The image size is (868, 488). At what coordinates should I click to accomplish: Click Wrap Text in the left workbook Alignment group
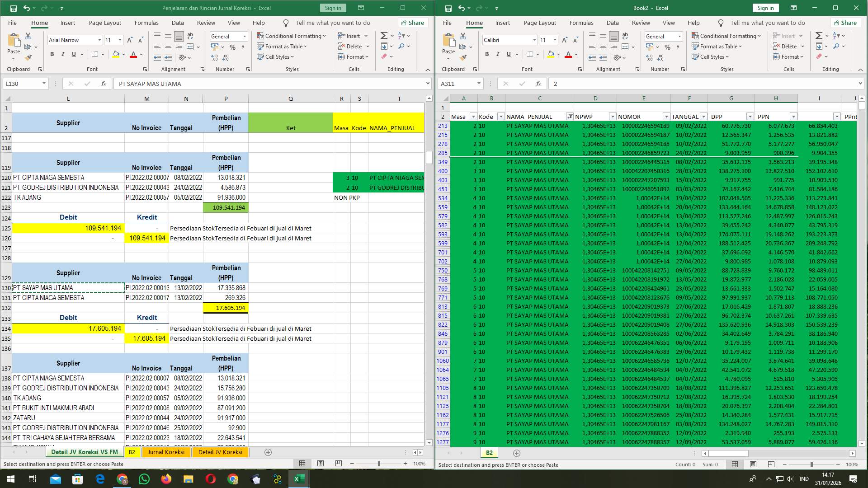tap(190, 36)
